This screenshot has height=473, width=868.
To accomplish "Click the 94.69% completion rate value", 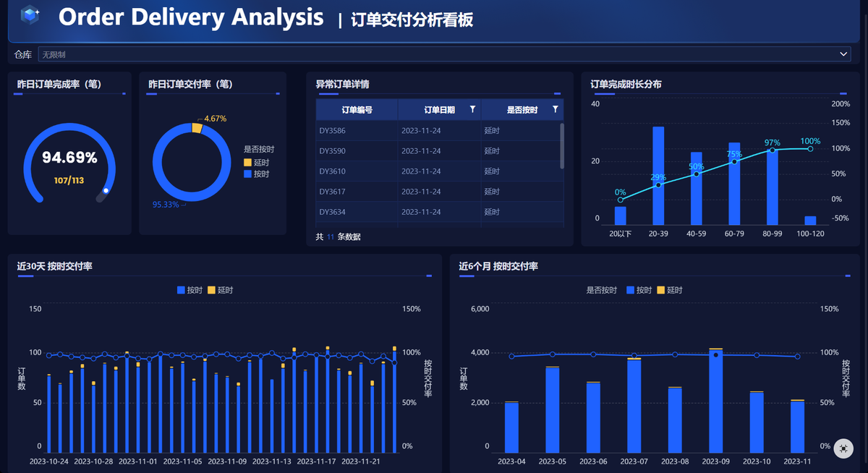I will tap(69, 158).
